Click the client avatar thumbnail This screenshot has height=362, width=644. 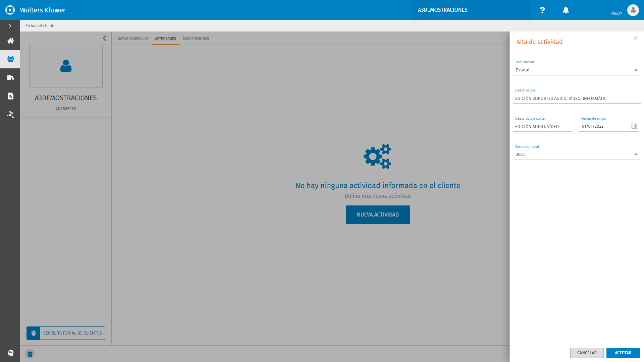click(x=66, y=66)
